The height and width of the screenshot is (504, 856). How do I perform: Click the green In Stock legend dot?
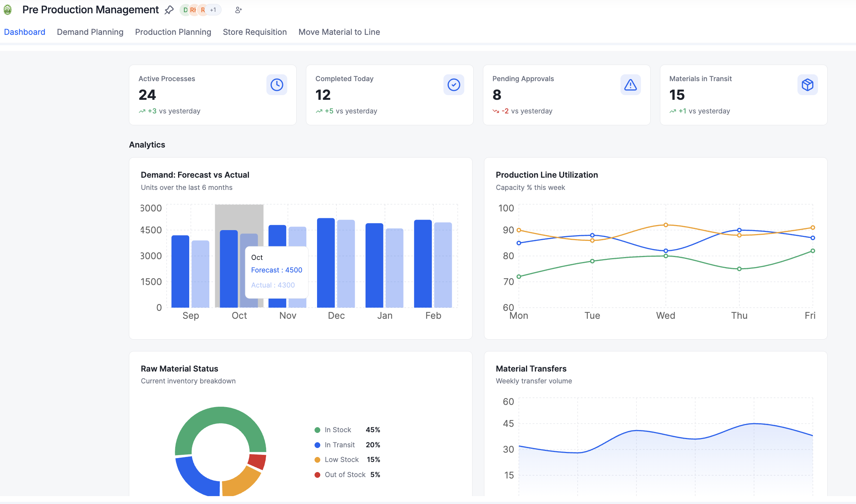click(x=317, y=430)
